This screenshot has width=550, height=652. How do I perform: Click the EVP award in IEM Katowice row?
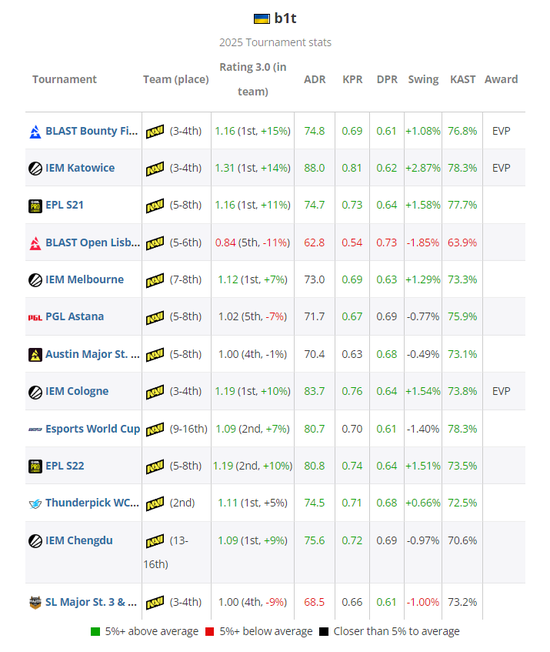coord(501,168)
